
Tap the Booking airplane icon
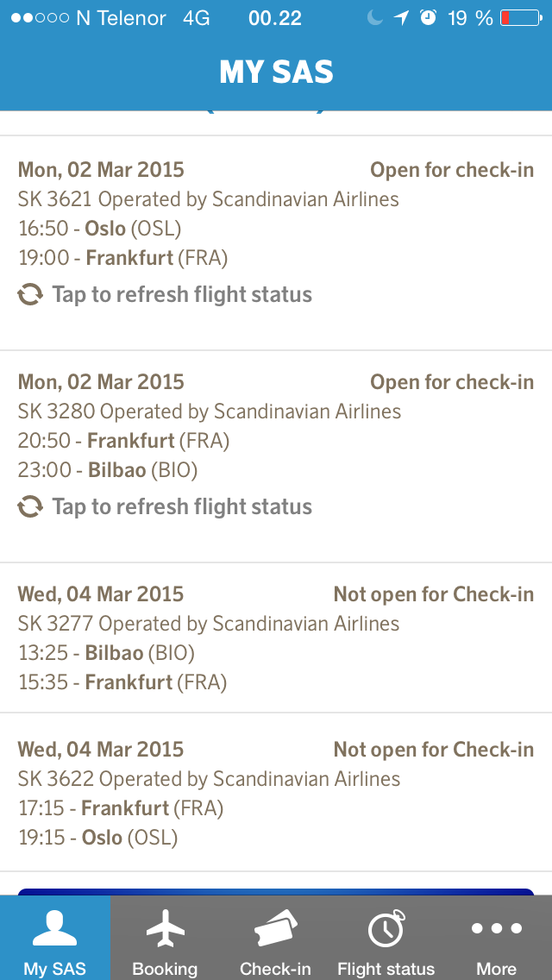click(166, 929)
